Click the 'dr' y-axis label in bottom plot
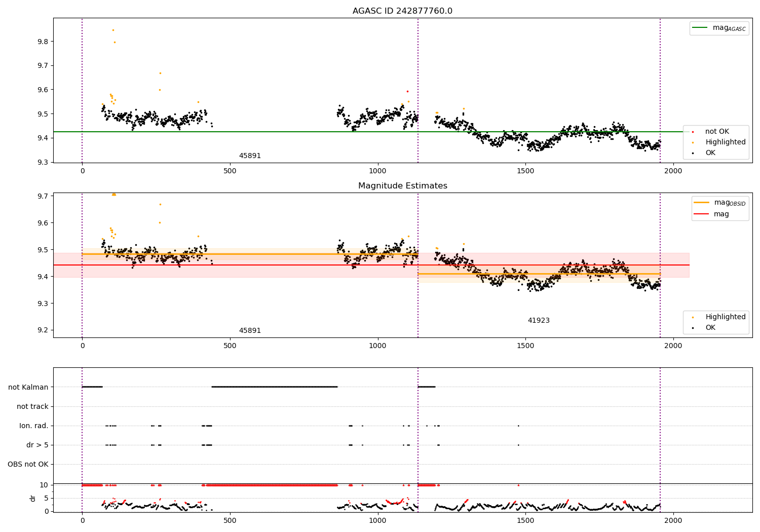The height and width of the screenshot is (532, 760). coord(33,499)
